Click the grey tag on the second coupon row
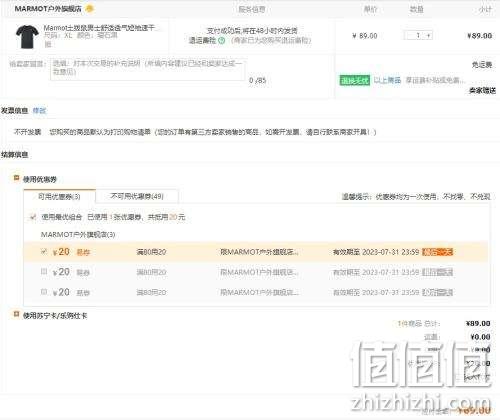The width and height of the screenshot is (500, 420). click(x=437, y=272)
